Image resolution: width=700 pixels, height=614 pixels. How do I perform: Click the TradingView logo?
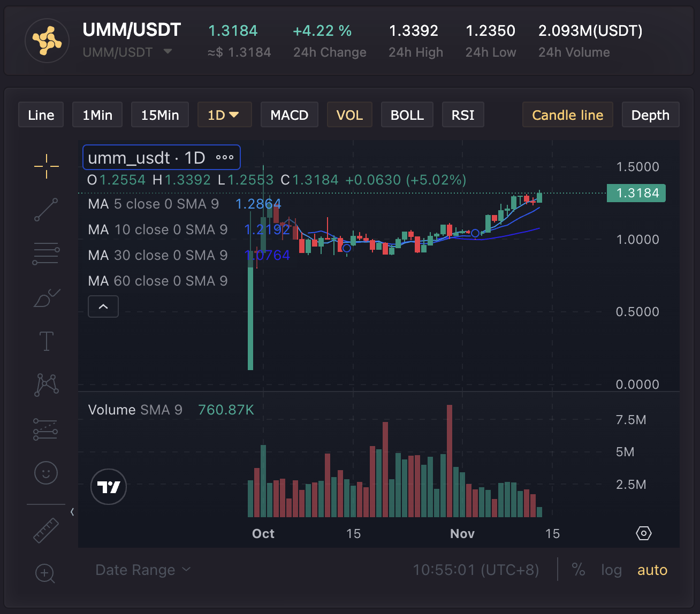[x=109, y=487]
